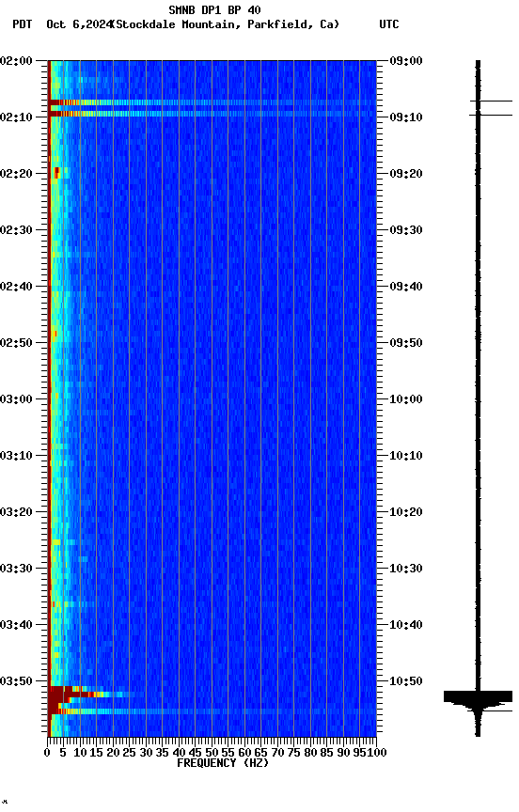The height and width of the screenshot is (812, 519).
Task: Click the '10' frequency axis label
Action: click(x=80, y=753)
